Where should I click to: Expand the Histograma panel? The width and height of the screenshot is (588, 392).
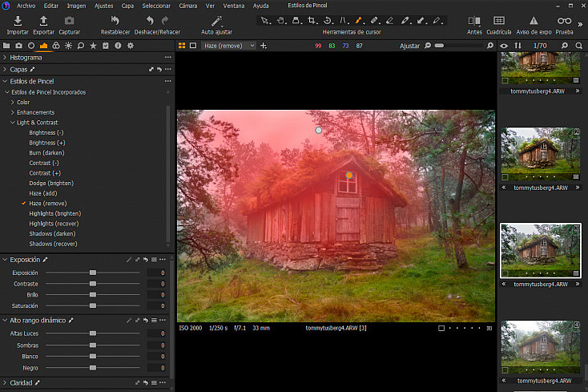pos(5,58)
